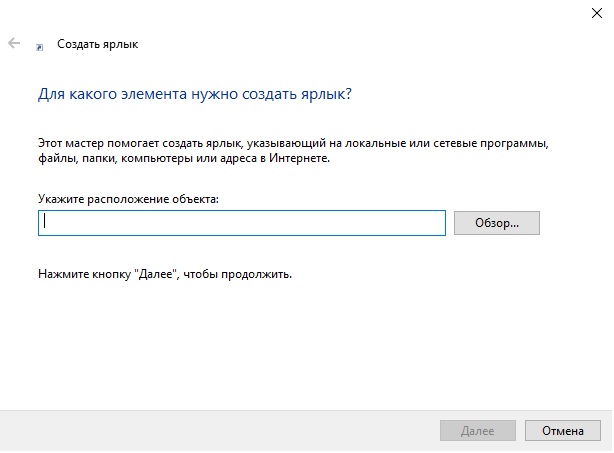Click the description line starting "файлы, папки, компьютеры"
614x453 pixels.
[184, 158]
